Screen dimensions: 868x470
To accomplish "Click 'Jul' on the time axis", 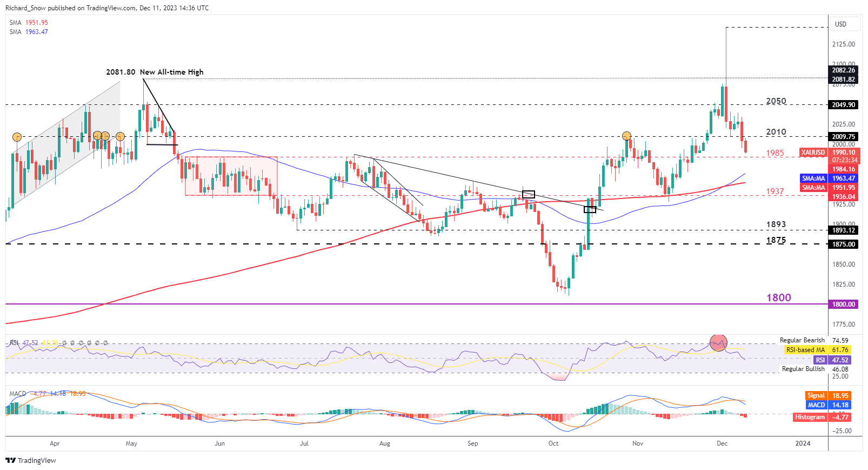I will point(304,443).
